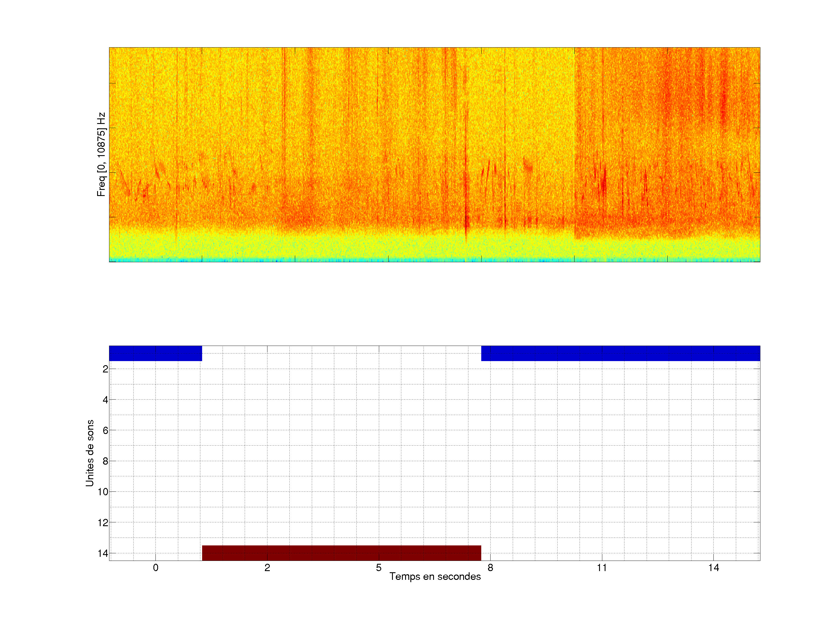
Task: Click tick label 14 on the 'Unites de sons' axis
Action: (103, 553)
